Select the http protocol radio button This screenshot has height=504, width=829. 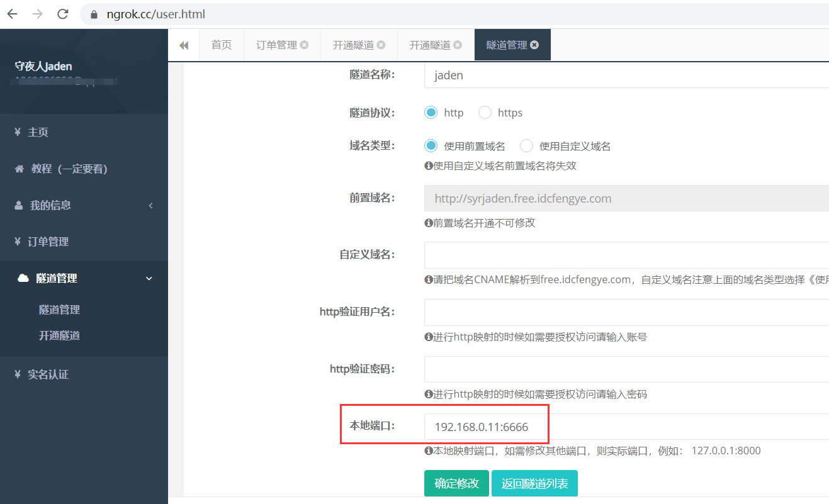coord(431,113)
